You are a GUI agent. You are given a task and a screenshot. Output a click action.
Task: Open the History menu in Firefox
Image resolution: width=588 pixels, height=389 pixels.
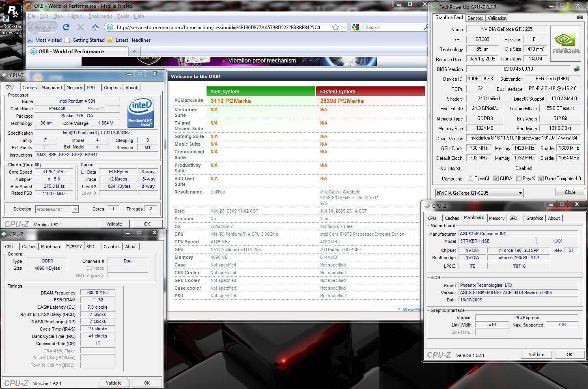pyautogui.click(x=75, y=16)
